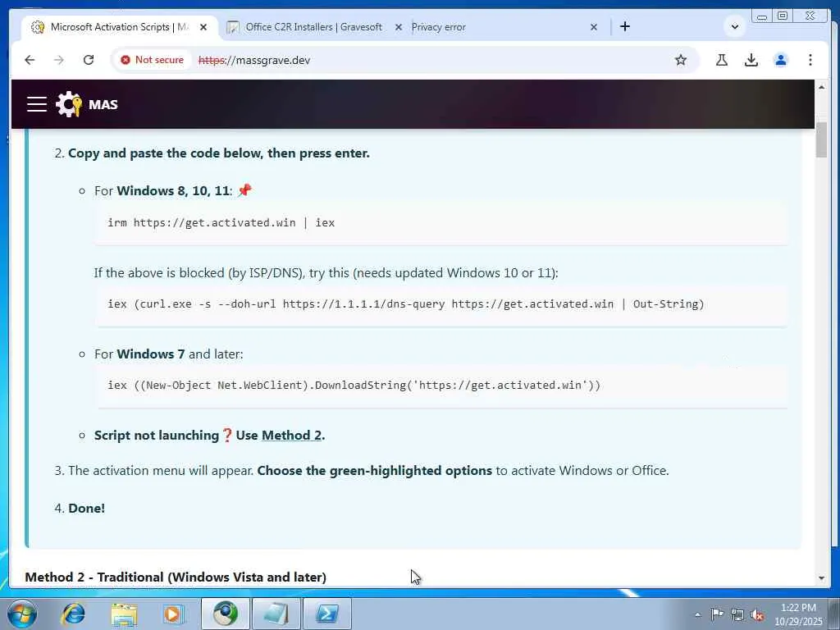Click 'Copy and paste the code below' step
Screen dimensions: 840x630
pyautogui.click(x=218, y=153)
